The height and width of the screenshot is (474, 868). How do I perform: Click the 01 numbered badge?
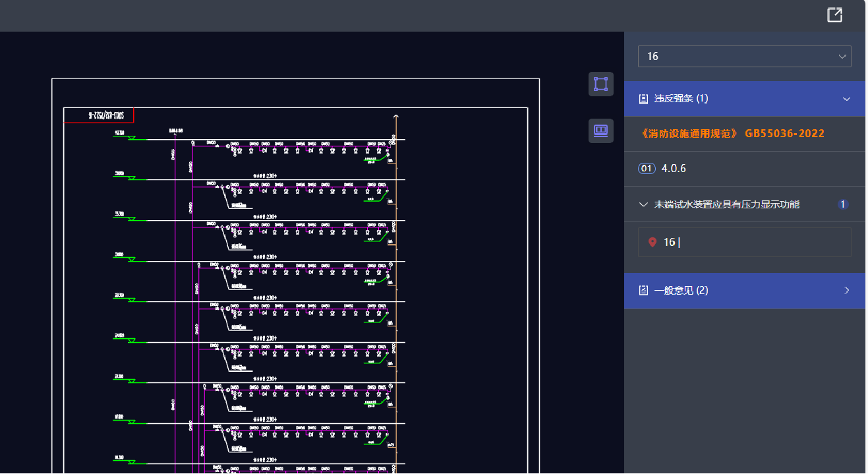point(647,169)
